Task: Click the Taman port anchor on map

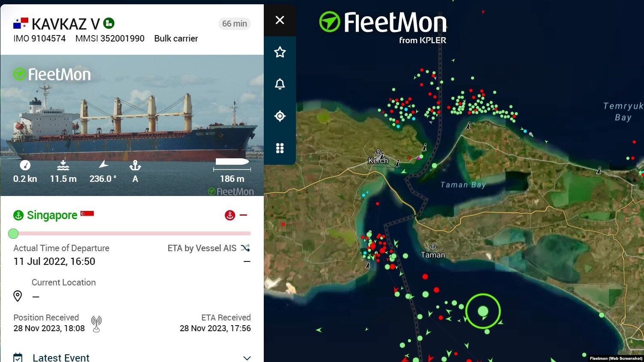Action: (433, 246)
